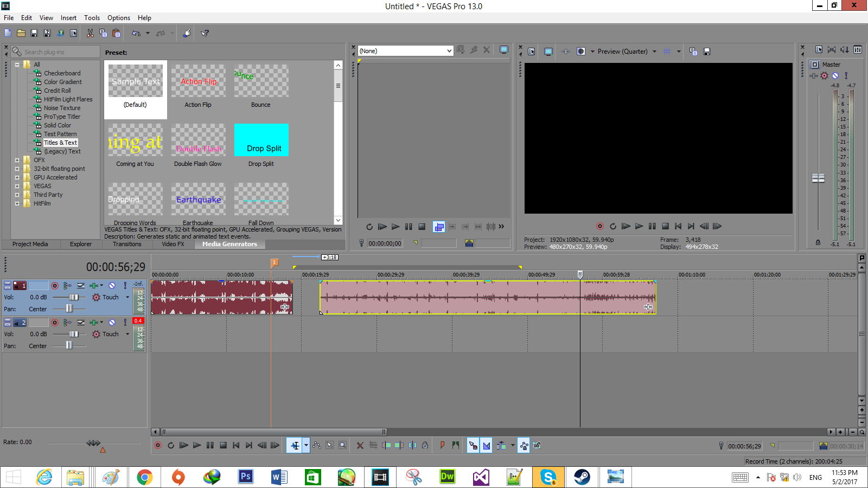This screenshot has height=488, width=868.
Task: Open the Tools menu
Action: (x=92, y=18)
